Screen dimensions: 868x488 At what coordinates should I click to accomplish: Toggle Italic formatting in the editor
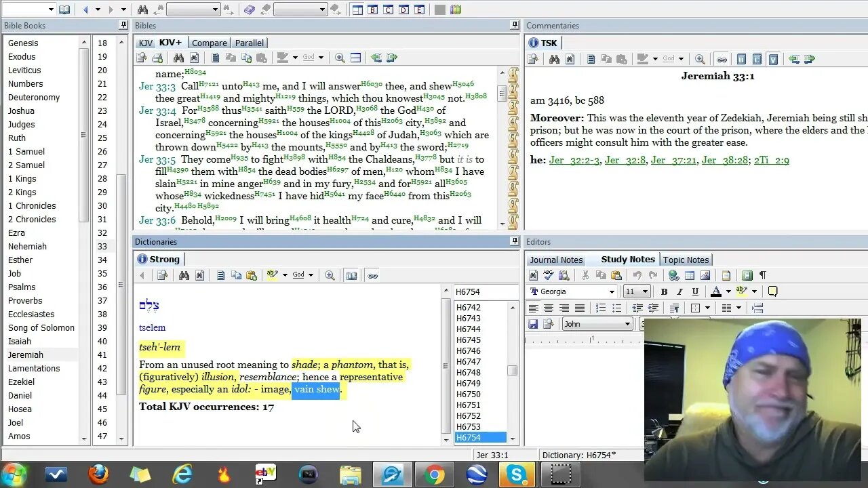pos(679,291)
